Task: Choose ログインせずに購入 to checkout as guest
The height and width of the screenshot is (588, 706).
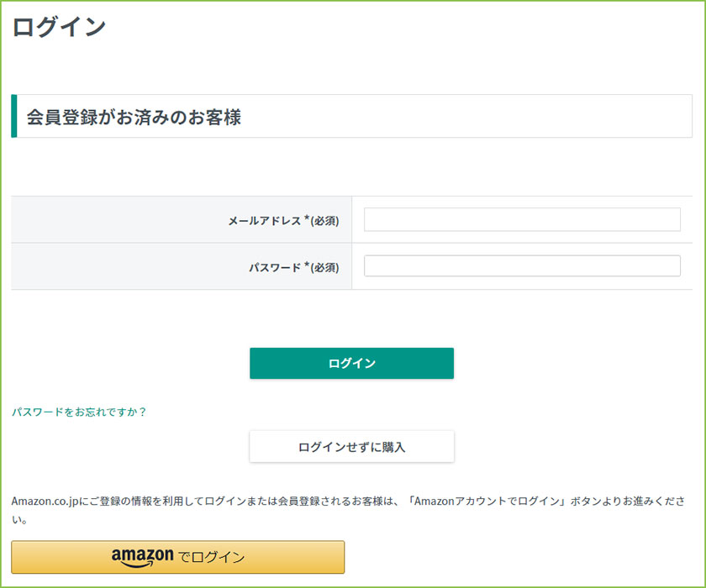Action: tap(351, 446)
